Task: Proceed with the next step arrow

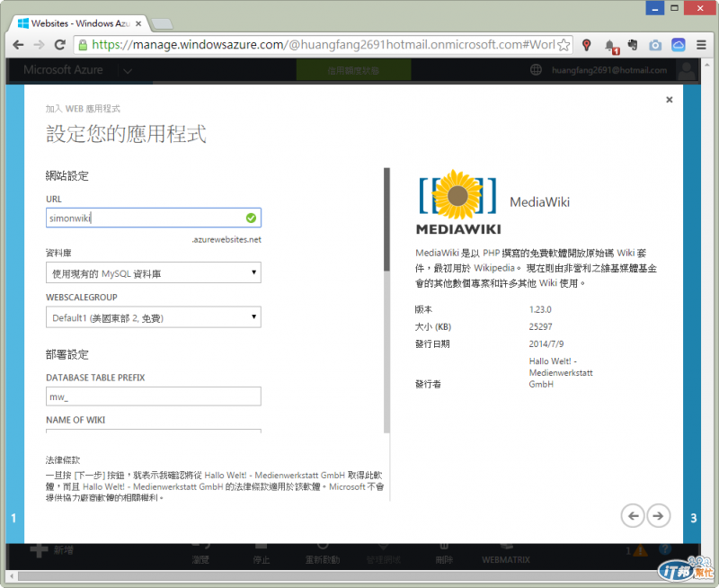Action: point(659,516)
